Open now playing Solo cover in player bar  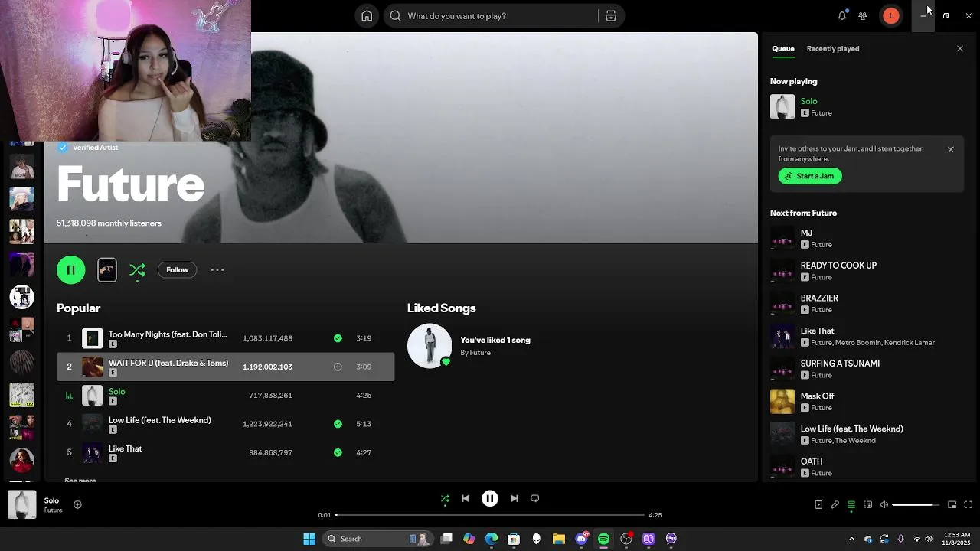tap(21, 504)
